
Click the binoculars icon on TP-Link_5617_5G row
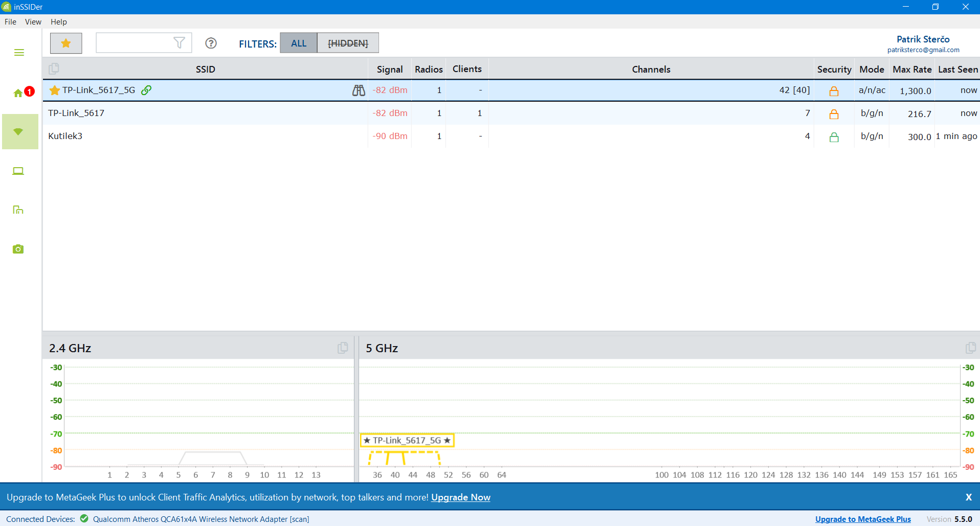359,90
